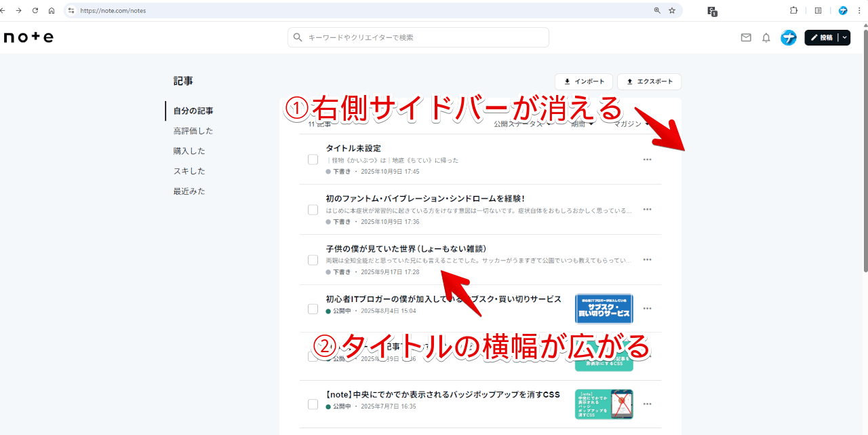Open スキした section in sidebar
The height and width of the screenshot is (435, 868).
pyautogui.click(x=189, y=171)
